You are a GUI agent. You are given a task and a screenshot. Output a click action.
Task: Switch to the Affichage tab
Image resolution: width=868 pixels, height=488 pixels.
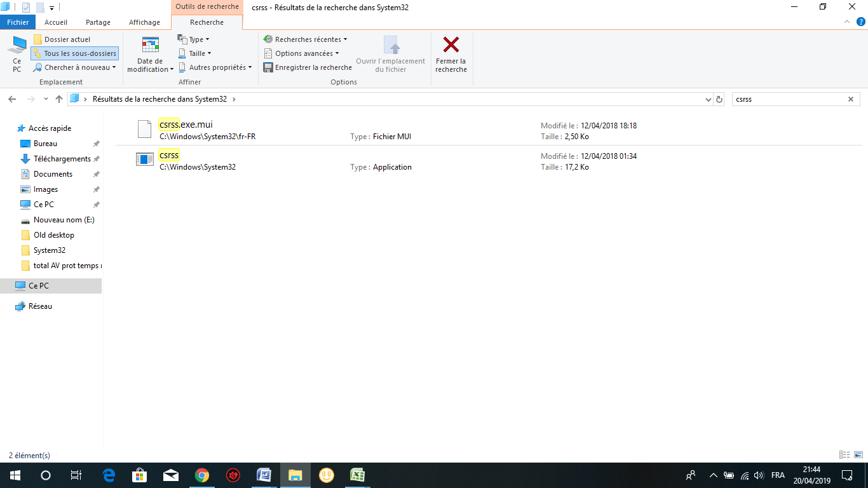coord(145,22)
